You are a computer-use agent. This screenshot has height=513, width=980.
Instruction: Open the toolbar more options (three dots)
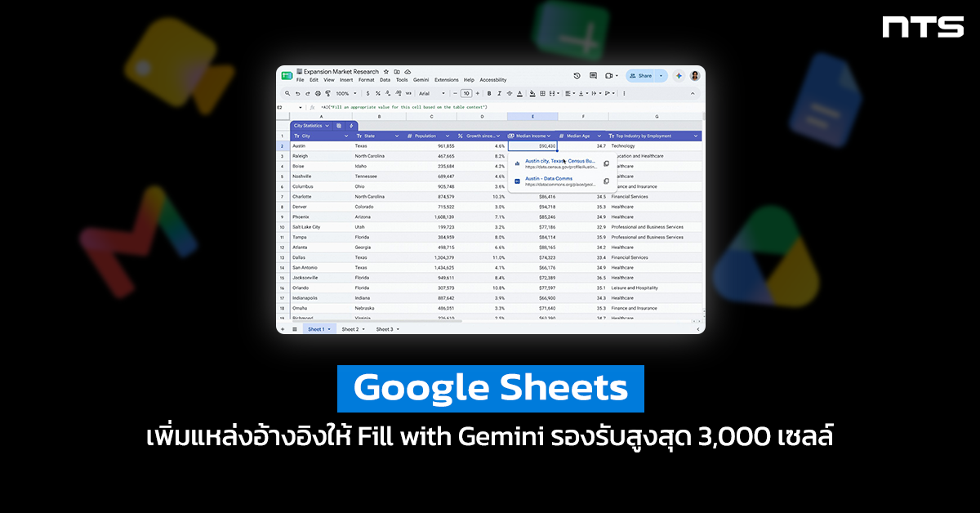tap(624, 93)
